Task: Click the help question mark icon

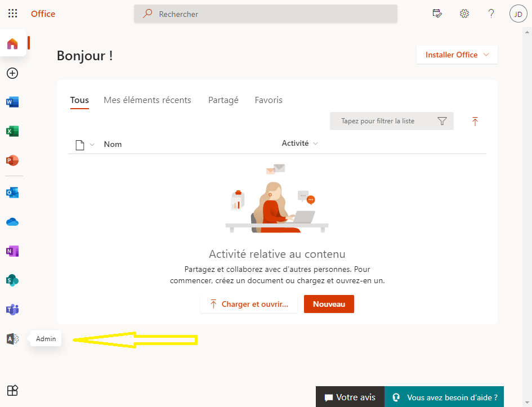Action: pyautogui.click(x=491, y=14)
